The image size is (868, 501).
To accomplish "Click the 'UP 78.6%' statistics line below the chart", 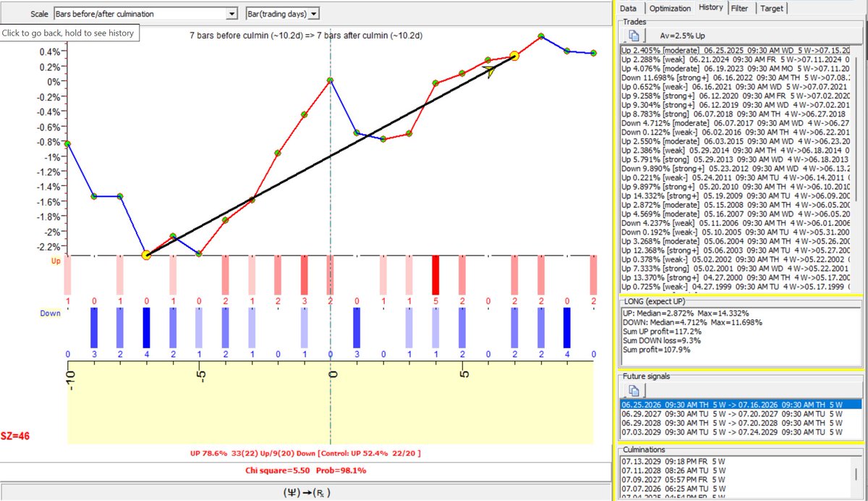I will [306, 452].
